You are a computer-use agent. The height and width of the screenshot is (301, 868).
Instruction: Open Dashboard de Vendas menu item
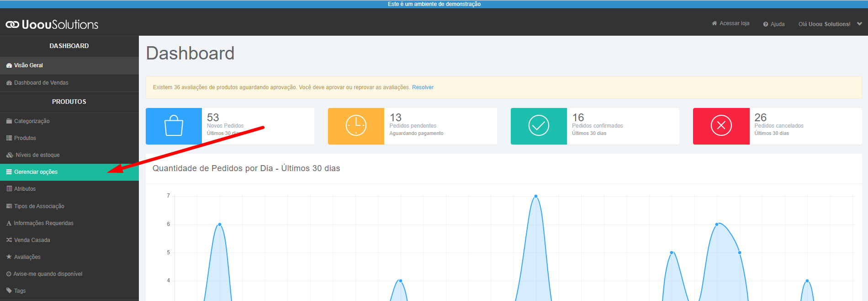(x=69, y=83)
